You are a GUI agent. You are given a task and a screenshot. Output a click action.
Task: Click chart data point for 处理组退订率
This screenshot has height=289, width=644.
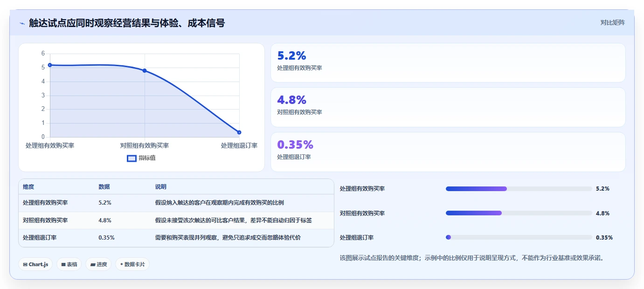pyautogui.click(x=239, y=132)
